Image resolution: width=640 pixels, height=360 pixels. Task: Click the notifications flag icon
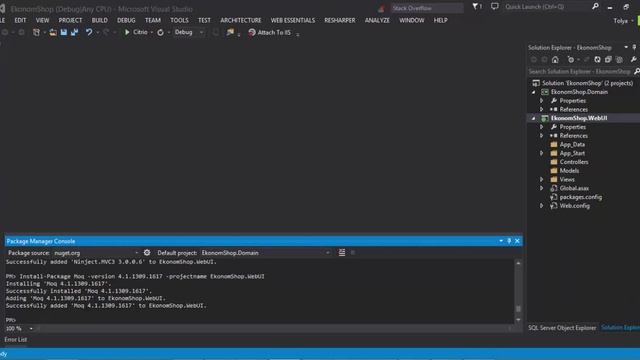[x=476, y=7]
